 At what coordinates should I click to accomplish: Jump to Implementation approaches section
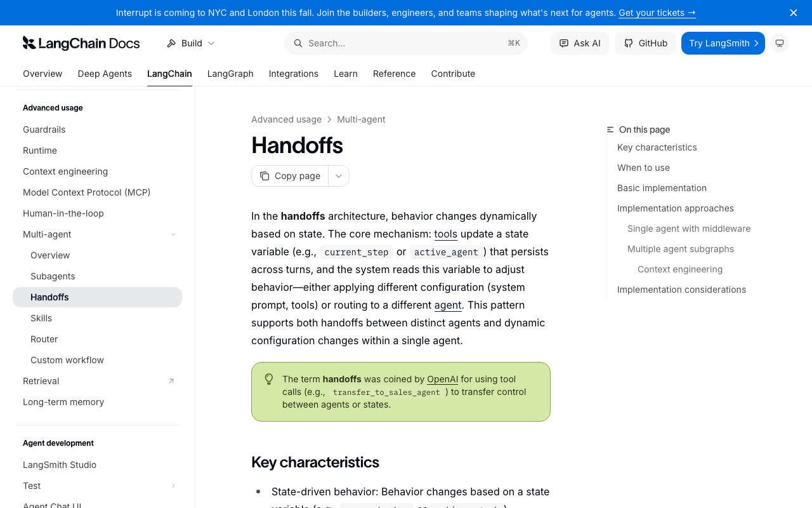[676, 208]
